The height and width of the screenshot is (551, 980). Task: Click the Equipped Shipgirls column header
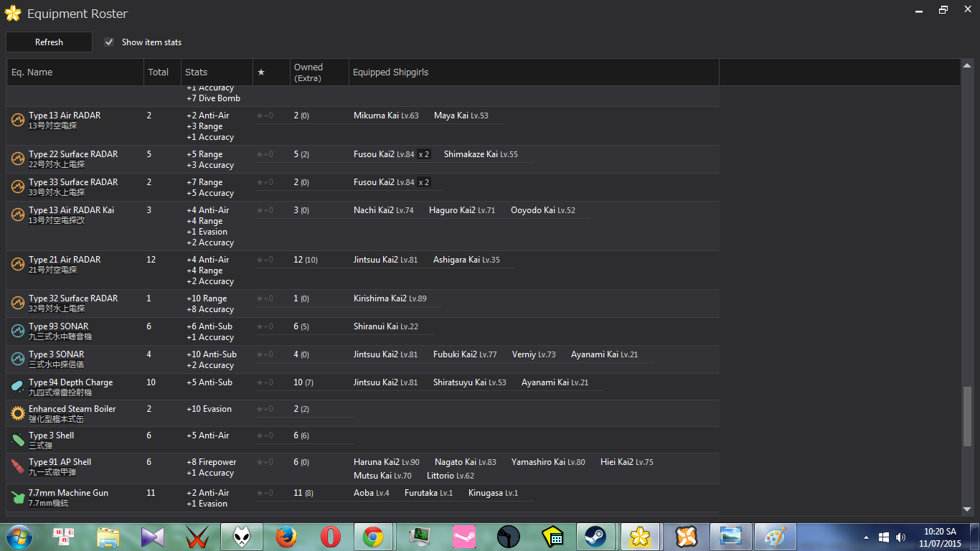click(534, 72)
